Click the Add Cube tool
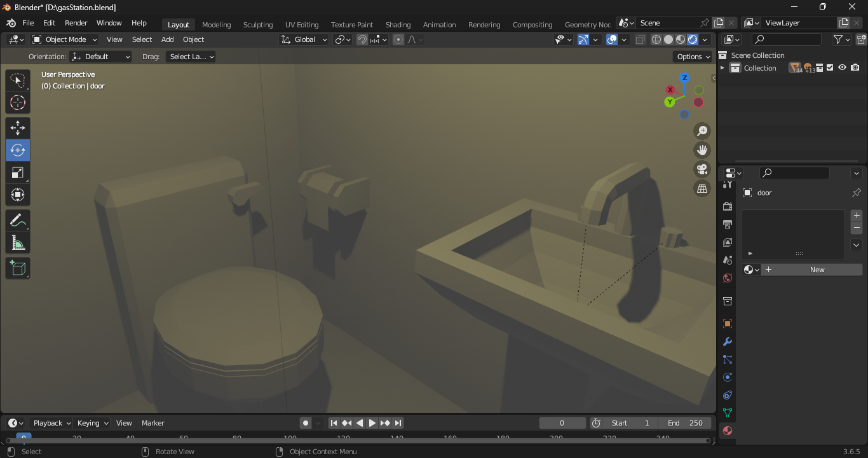868x458 pixels. tap(18, 268)
